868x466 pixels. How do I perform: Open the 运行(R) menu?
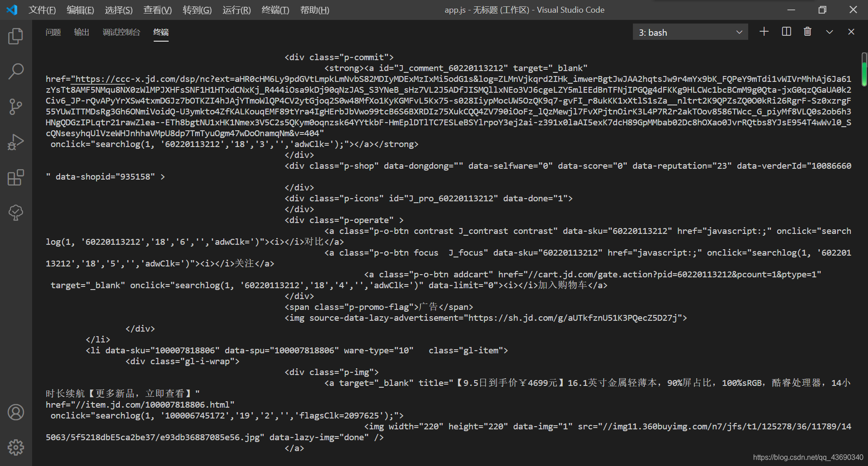(236, 10)
